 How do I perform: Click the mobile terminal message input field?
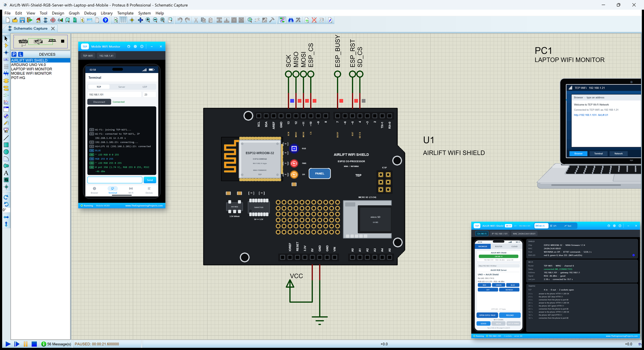click(115, 180)
